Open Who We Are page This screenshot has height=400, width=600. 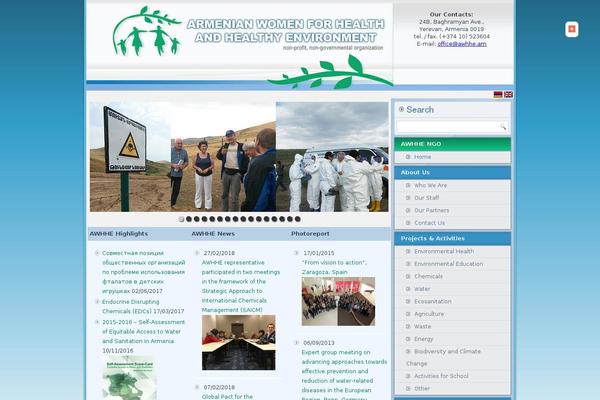430,185
